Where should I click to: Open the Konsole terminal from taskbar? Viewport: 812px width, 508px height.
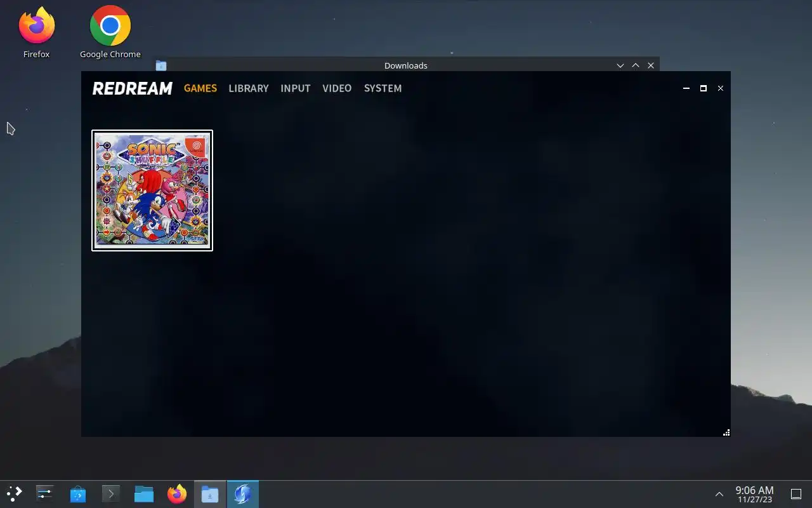click(x=111, y=494)
